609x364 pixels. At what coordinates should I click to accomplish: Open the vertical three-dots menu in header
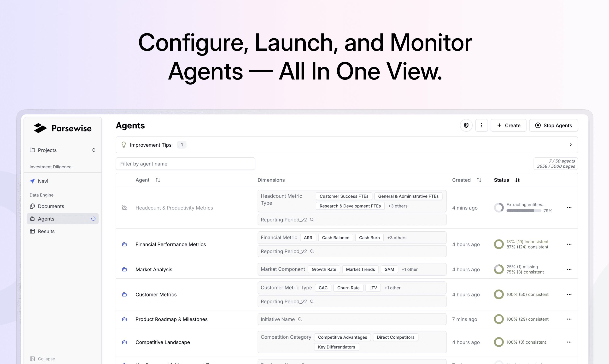[481, 125]
